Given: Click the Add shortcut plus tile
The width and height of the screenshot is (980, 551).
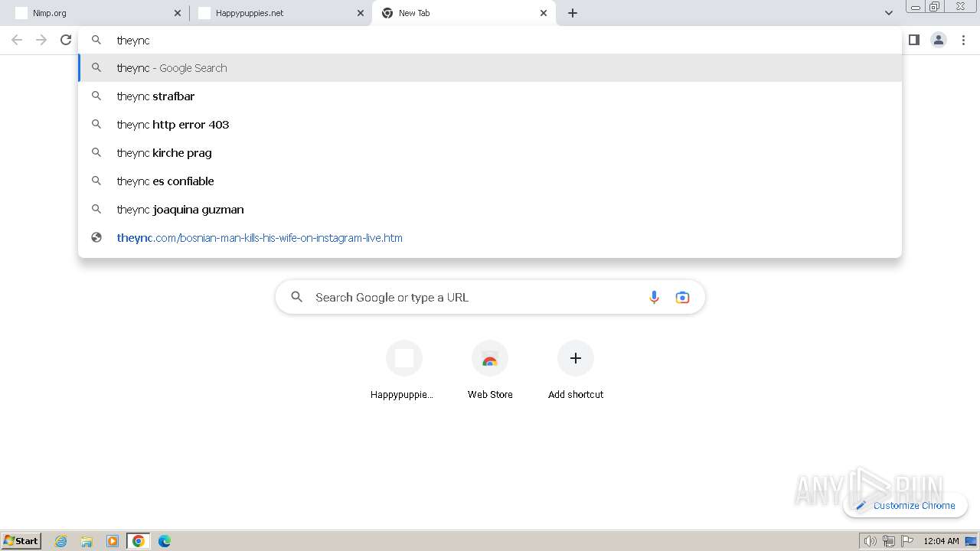Looking at the screenshot, I should tap(576, 370).
